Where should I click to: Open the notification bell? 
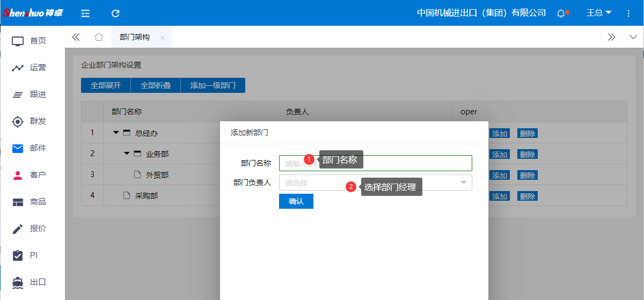pos(561,13)
